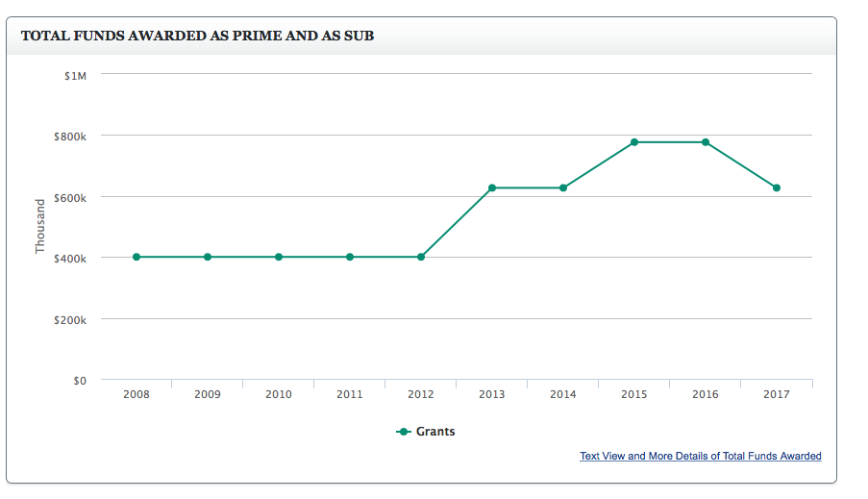Viewport: 868px width, 499px height.
Task: Click the green Grants legend marker
Action: point(404,432)
